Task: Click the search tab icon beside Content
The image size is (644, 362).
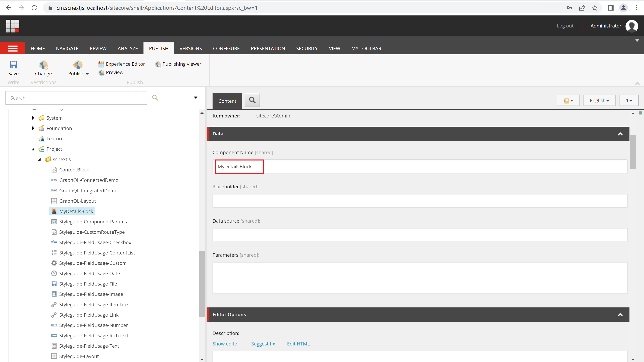Action: [x=252, y=100]
